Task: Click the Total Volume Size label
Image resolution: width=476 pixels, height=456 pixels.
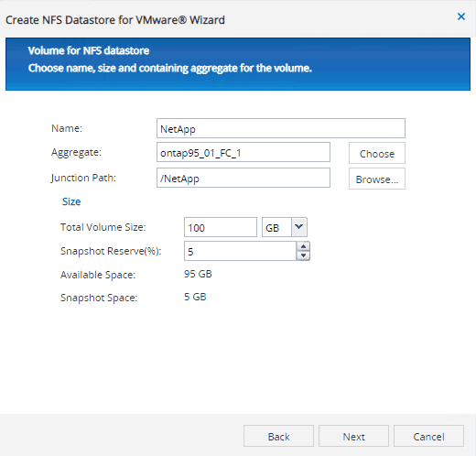Action: pyautogui.click(x=103, y=227)
